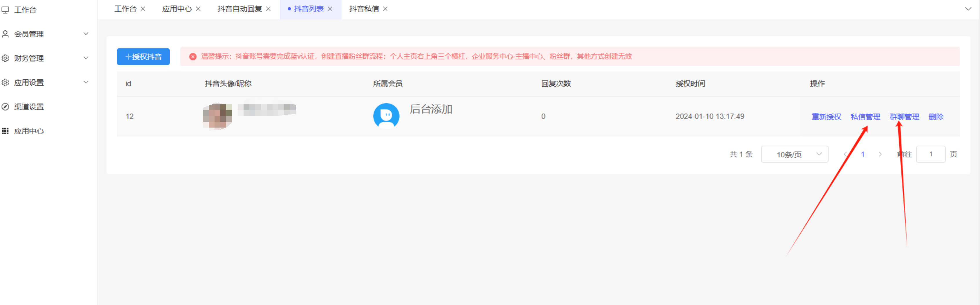
Task: Open 应用中心 in the sidebar
Action: (29, 131)
